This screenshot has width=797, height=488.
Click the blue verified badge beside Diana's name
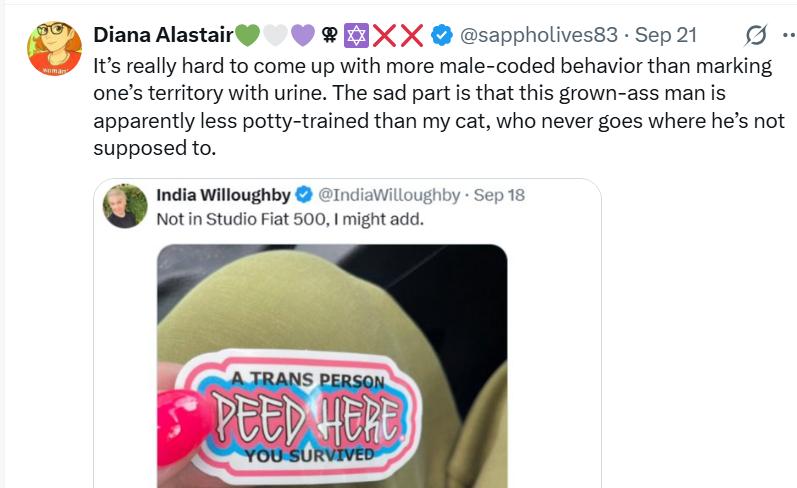[441, 35]
